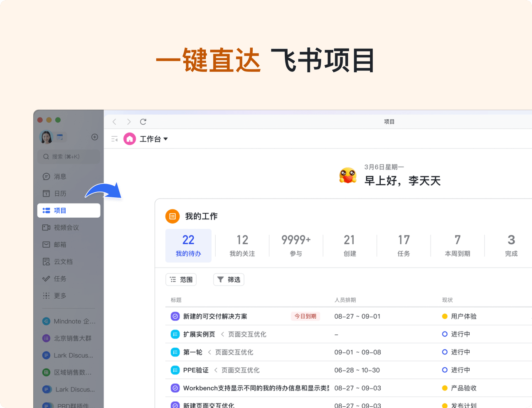Select the 完成 tab showing 3
Screen dimensions: 532x408
point(511,246)
